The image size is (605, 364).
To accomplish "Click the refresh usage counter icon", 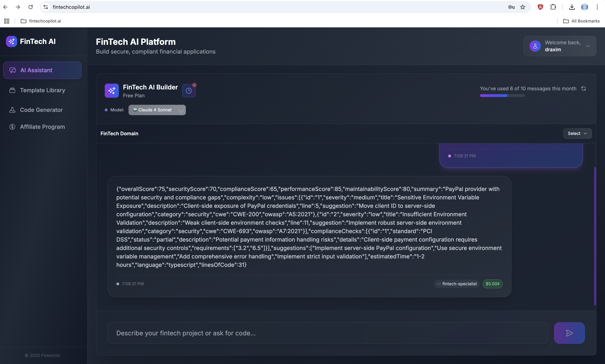I will (x=583, y=89).
